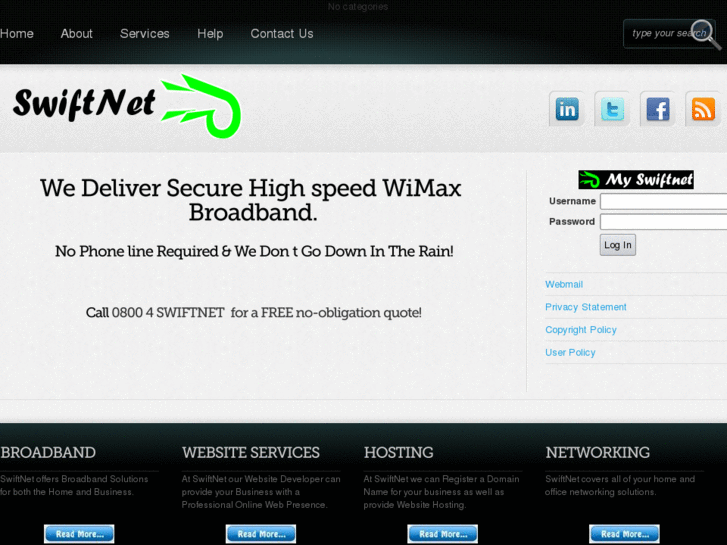
Task: Click the 'No categories' text at top
Action: [358, 6]
